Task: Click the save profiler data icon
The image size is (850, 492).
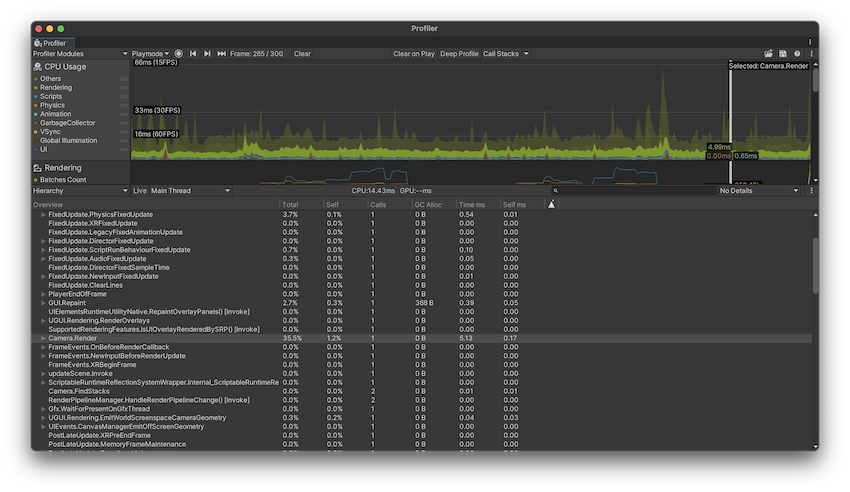Action: click(783, 54)
